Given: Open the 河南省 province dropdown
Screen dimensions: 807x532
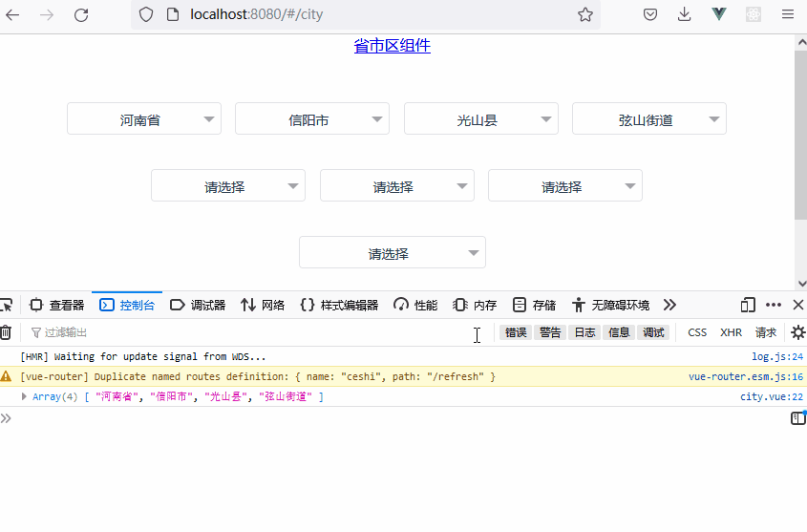Looking at the screenshot, I should click(x=144, y=118).
